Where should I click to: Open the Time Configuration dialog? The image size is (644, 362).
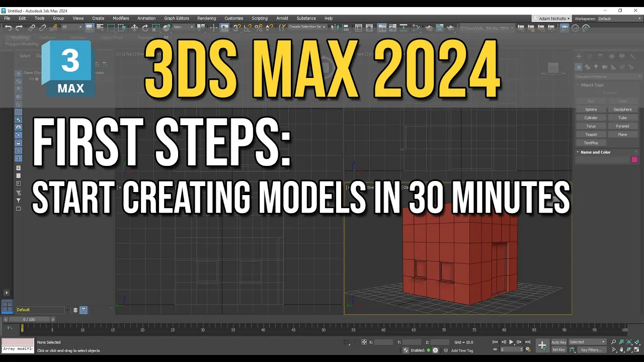[x=528, y=349]
